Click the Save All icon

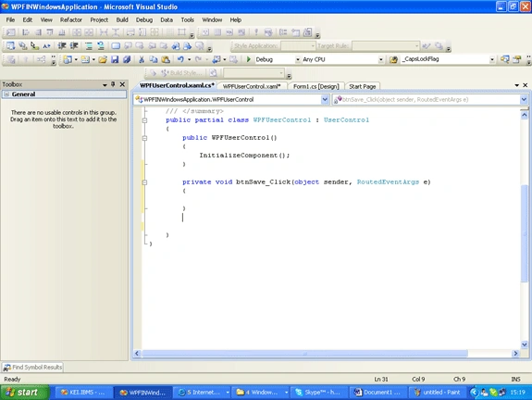coord(127,59)
